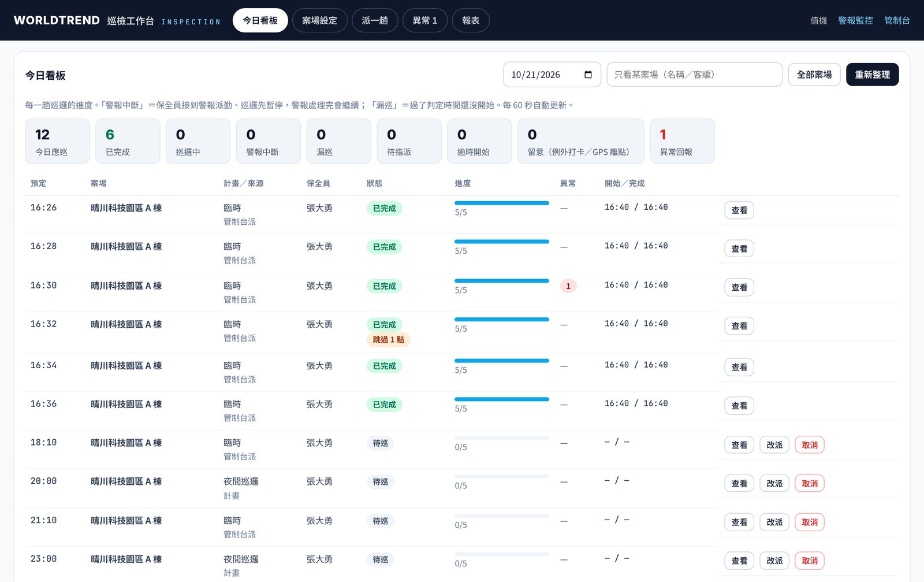Image resolution: width=924 pixels, height=582 pixels.
Task: Cancel the 18:10 patrol
Action: [810, 445]
